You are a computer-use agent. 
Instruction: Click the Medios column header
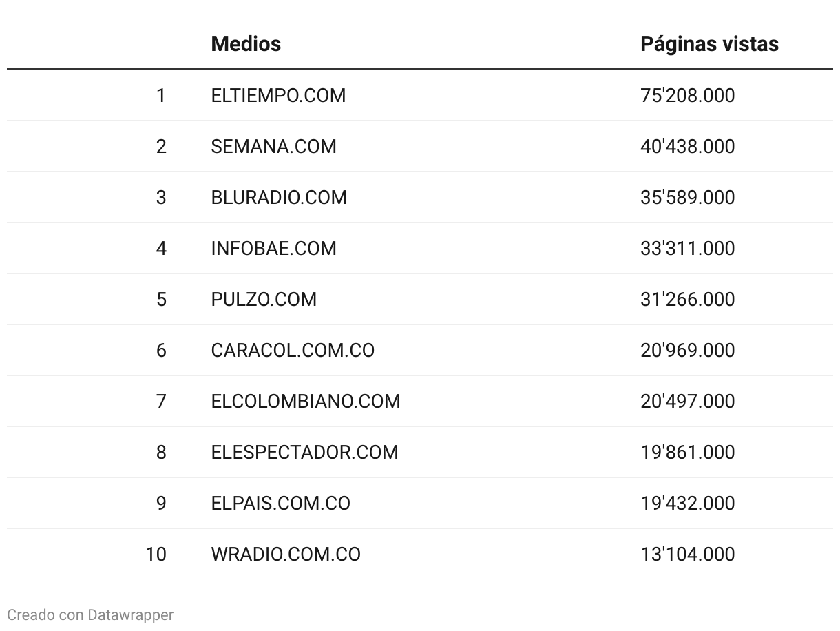point(246,44)
